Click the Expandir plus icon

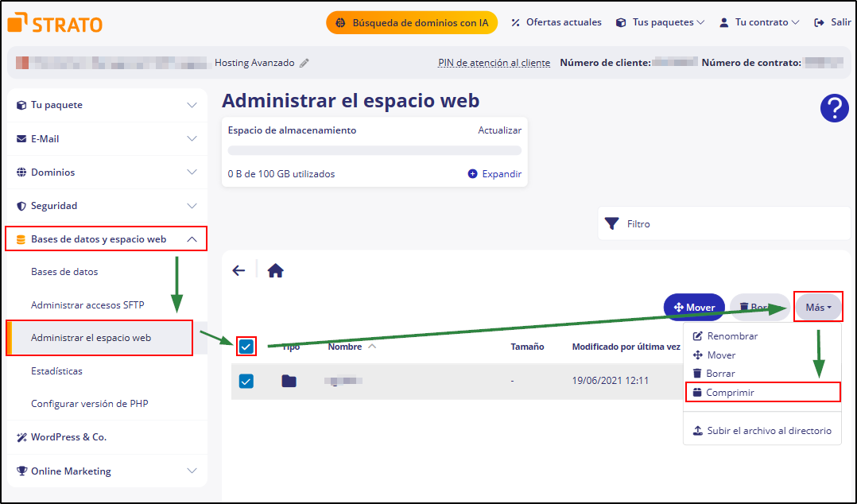472,174
